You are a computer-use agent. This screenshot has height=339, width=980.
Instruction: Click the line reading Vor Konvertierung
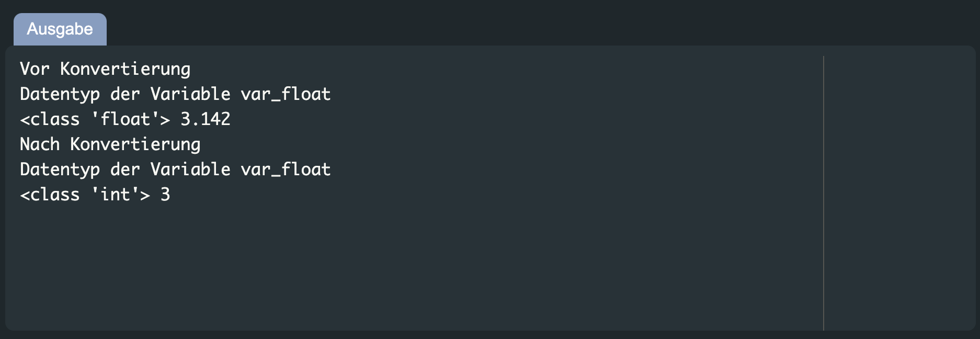pyautogui.click(x=105, y=68)
